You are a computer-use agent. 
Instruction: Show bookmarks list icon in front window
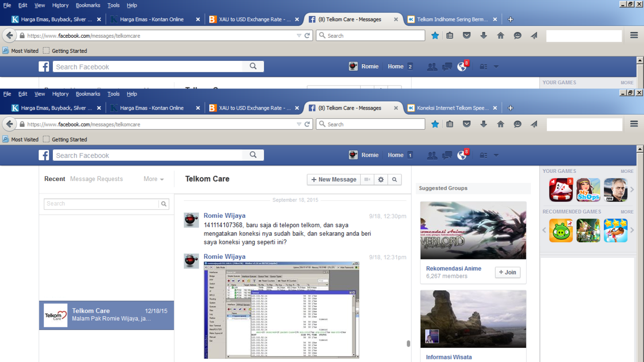pos(450,124)
